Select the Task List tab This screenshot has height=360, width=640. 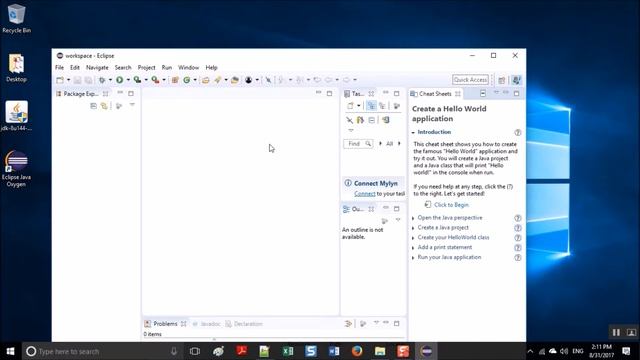[x=358, y=94]
